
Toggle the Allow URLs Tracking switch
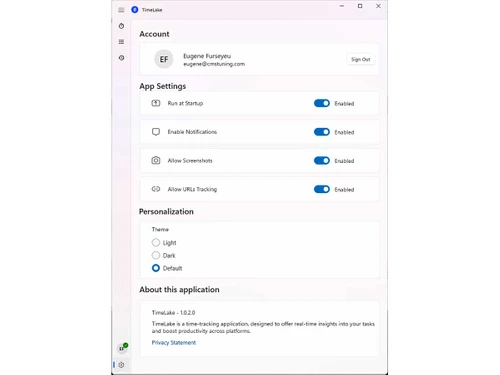coord(322,189)
